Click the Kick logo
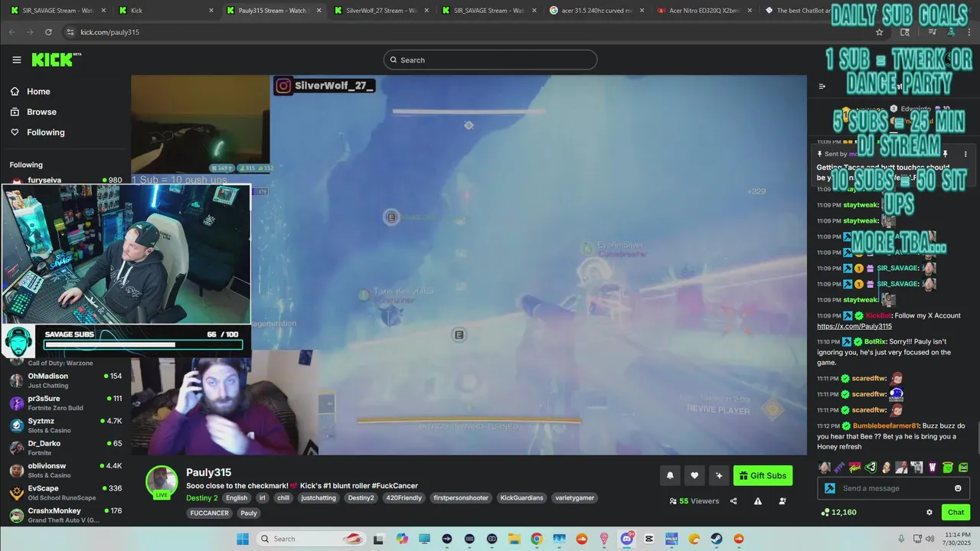Image resolution: width=980 pixels, height=551 pixels. pos(56,60)
